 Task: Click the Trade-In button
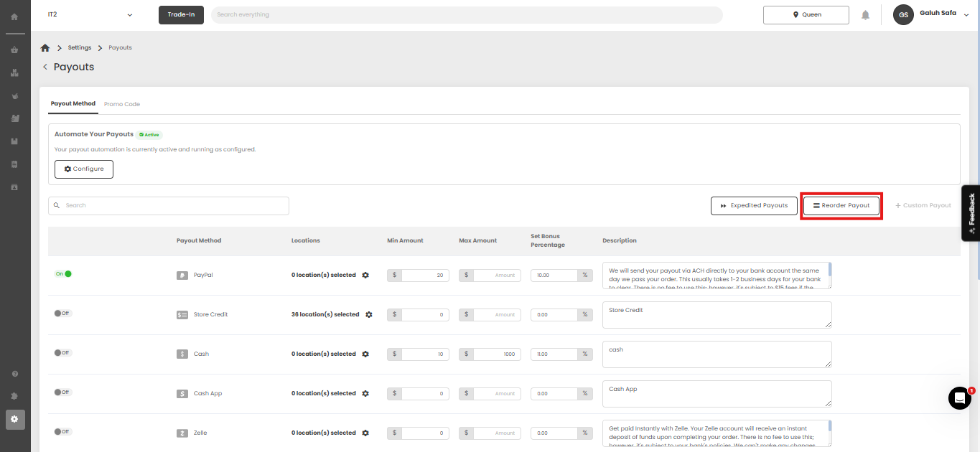[x=181, y=15]
